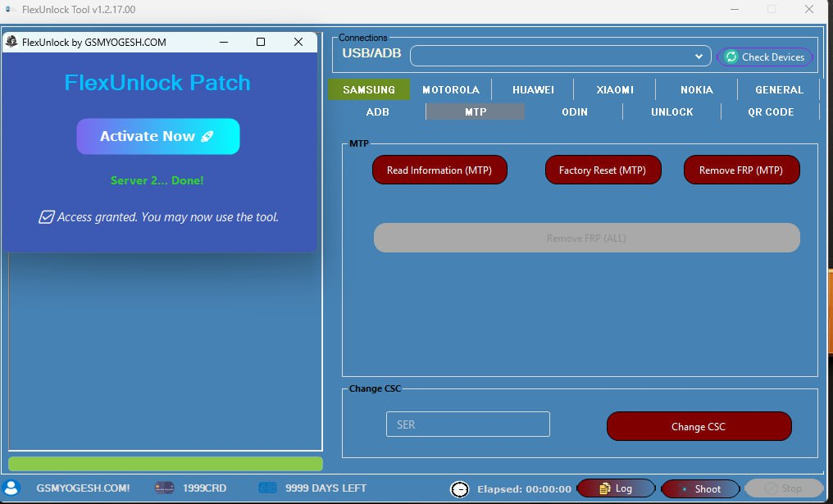Click the credits icon beside 1999CRD

point(162,487)
